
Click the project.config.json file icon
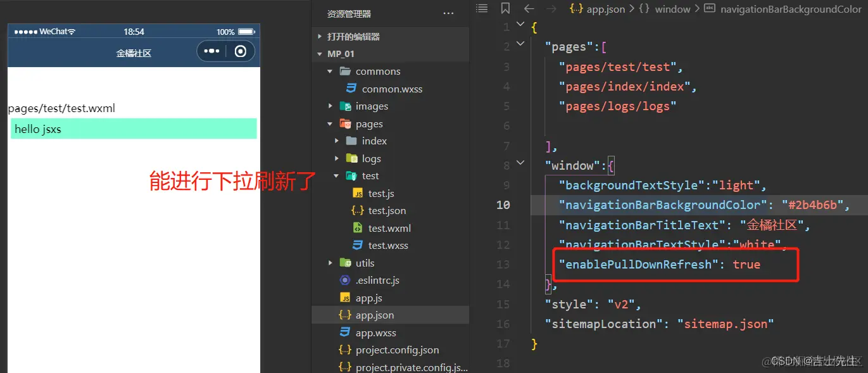[345, 350]
